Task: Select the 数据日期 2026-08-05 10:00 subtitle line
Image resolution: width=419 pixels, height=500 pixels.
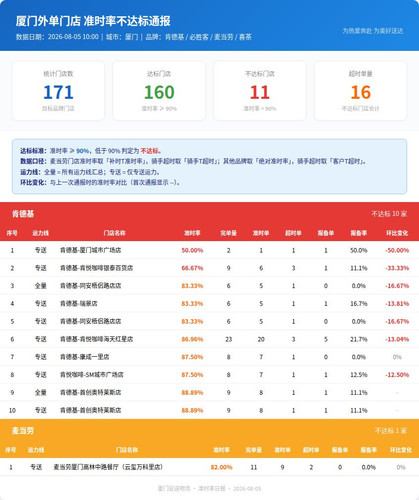Action: [x=134, y=37]
